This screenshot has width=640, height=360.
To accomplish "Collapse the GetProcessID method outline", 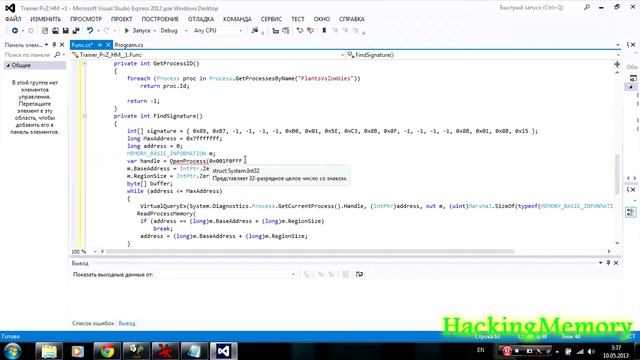I will pyautogui.click(x=84, y=64).
